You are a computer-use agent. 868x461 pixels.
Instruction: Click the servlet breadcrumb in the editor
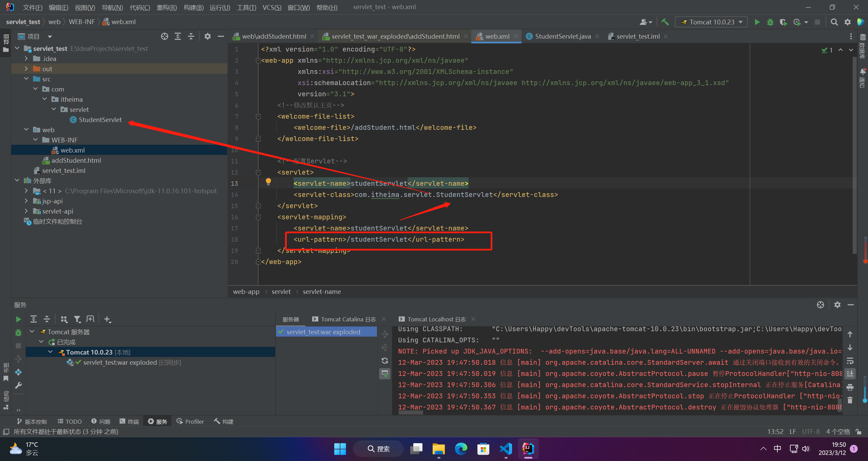[281, 292]
